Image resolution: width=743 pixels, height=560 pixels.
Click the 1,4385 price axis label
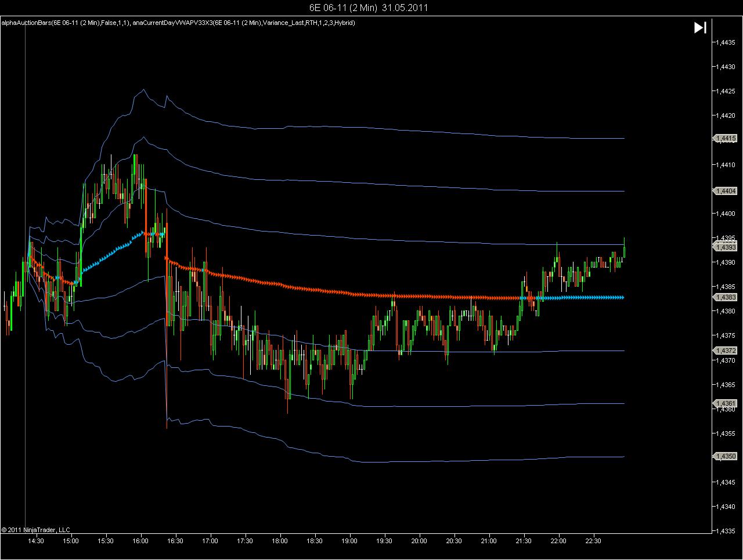727,287
